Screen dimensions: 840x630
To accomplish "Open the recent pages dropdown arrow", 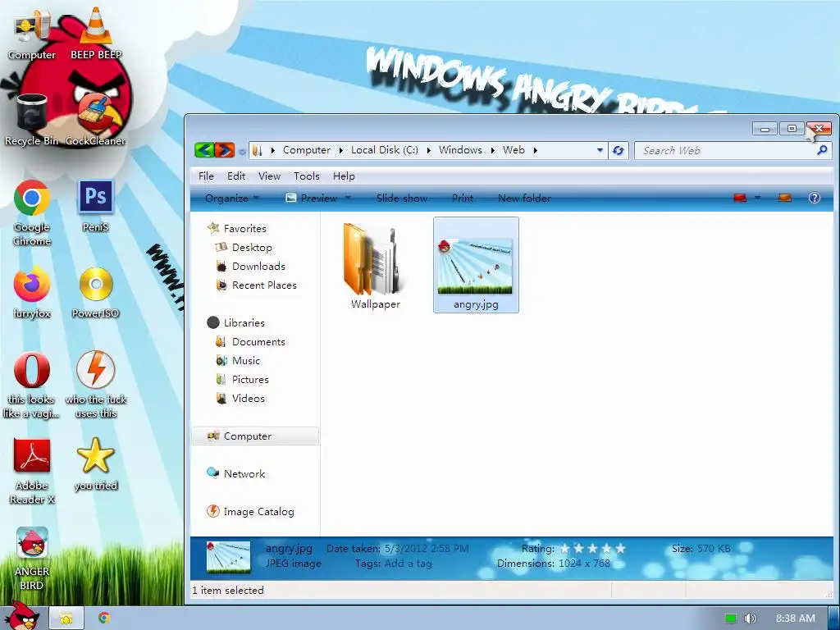I will [x=242, y=152].
